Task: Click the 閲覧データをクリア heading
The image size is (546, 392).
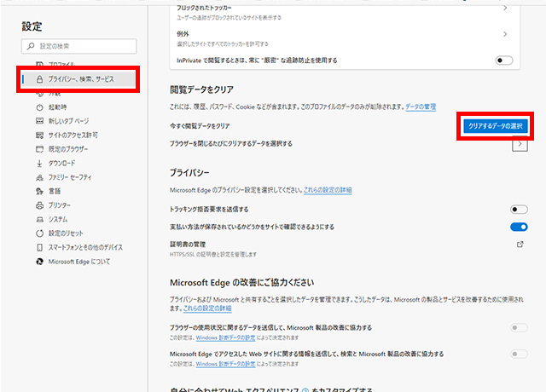Action: (x=201, y=89)
